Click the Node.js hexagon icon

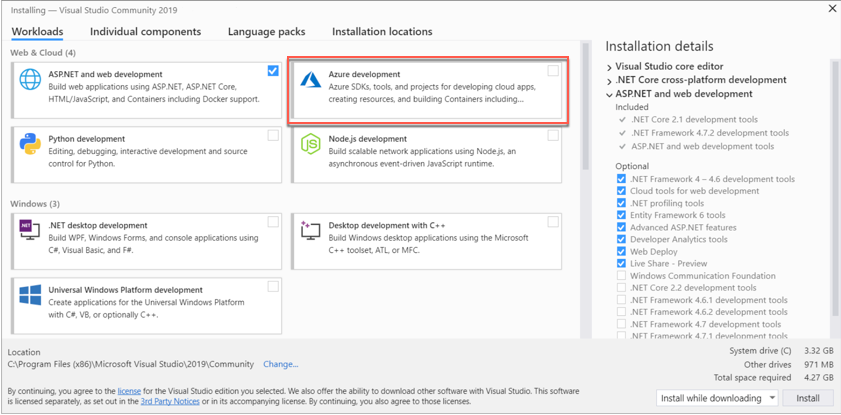click(310, 144)
